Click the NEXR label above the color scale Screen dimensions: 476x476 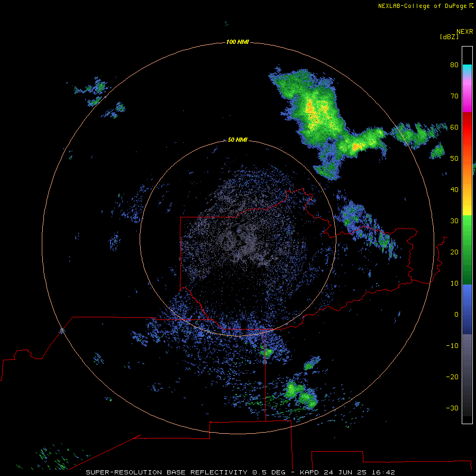464,32
